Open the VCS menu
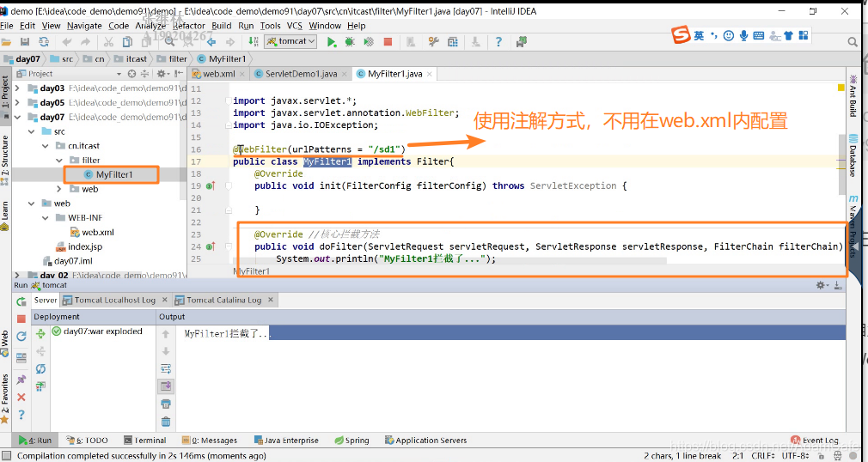 (295, 26)
